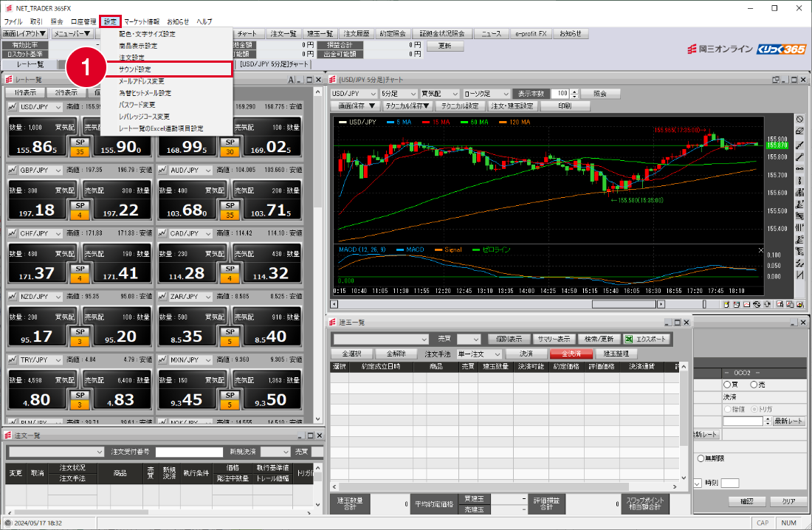Select the clear-all drawings tool in chart sidebar
The height and width of the screenshot is (530, 812).
coord(800,119)
